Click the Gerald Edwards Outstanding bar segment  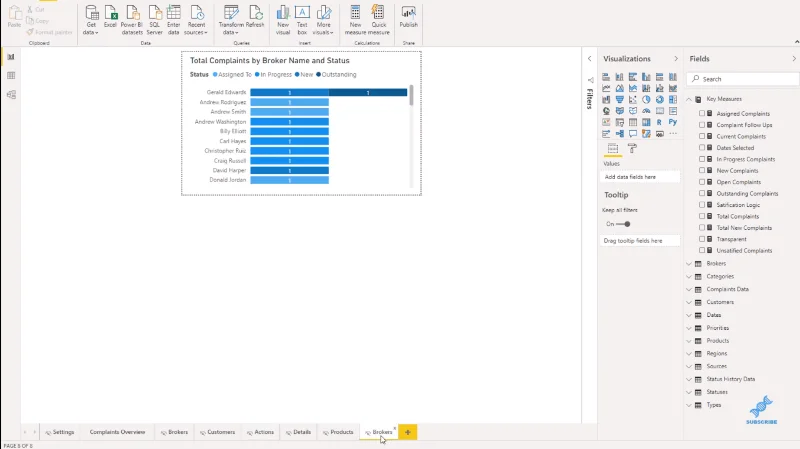[368, 92]
